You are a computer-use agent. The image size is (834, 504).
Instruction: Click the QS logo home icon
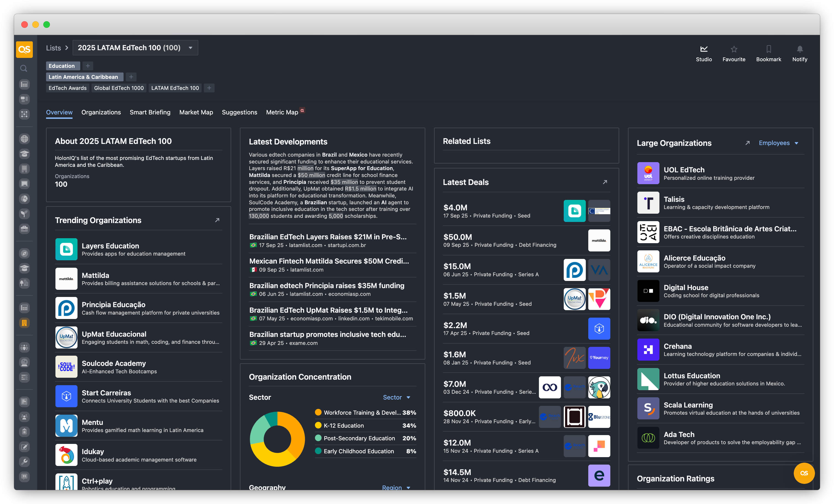(24, 49)
